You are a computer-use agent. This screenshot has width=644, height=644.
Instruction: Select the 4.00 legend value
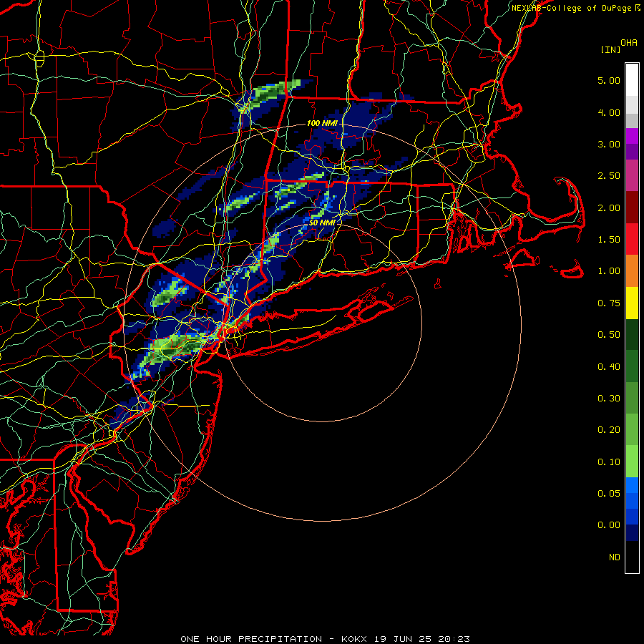(x=609, y=112)
